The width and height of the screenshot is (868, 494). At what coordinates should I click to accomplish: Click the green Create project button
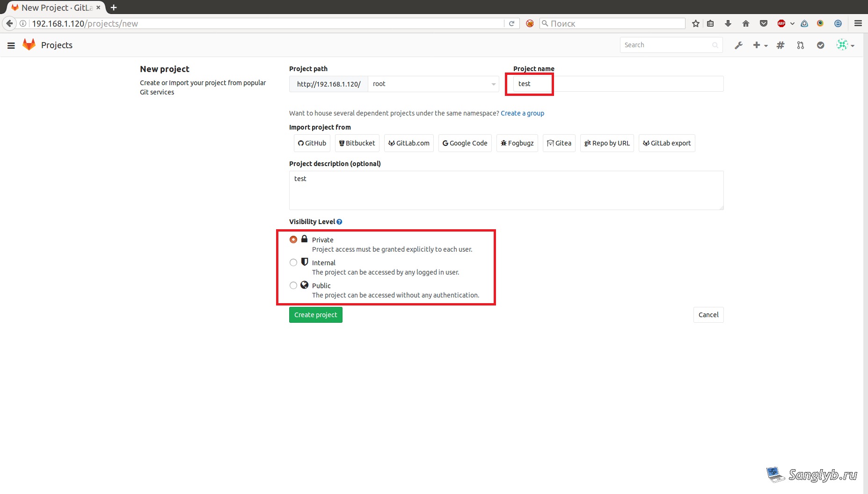pos(316,315)
